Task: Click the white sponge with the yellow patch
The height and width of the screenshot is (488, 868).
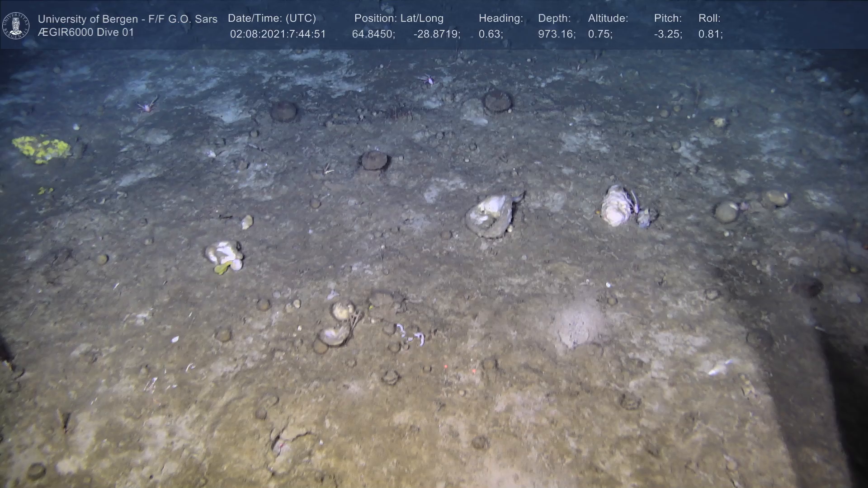Action: [224, 256]
